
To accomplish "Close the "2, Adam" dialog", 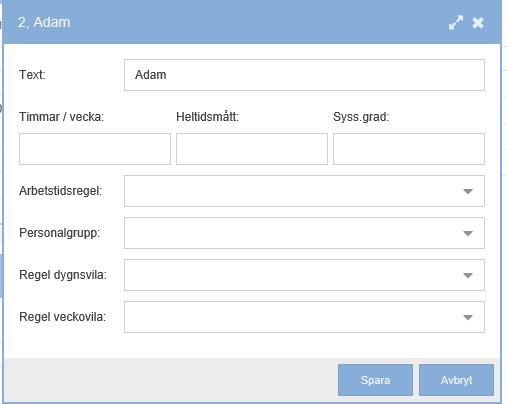I will (x=478, y=23).
